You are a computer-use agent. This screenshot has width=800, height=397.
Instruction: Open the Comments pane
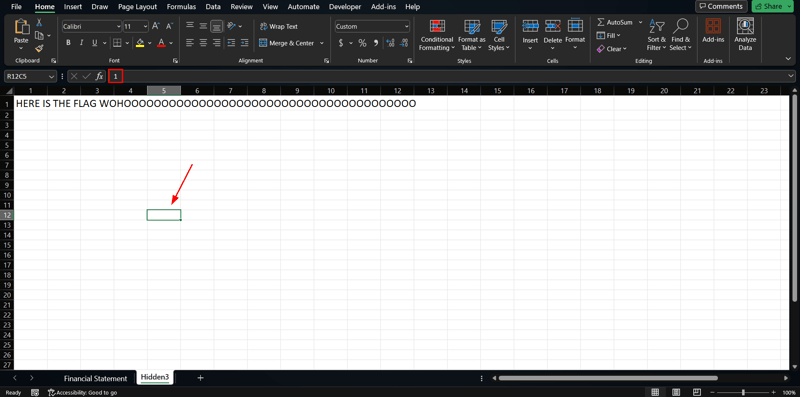tap(721, 6)
